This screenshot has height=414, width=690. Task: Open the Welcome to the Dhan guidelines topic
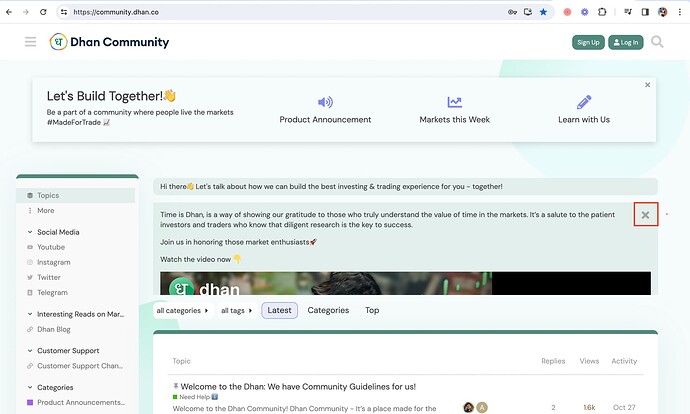[x=298, y=387]
